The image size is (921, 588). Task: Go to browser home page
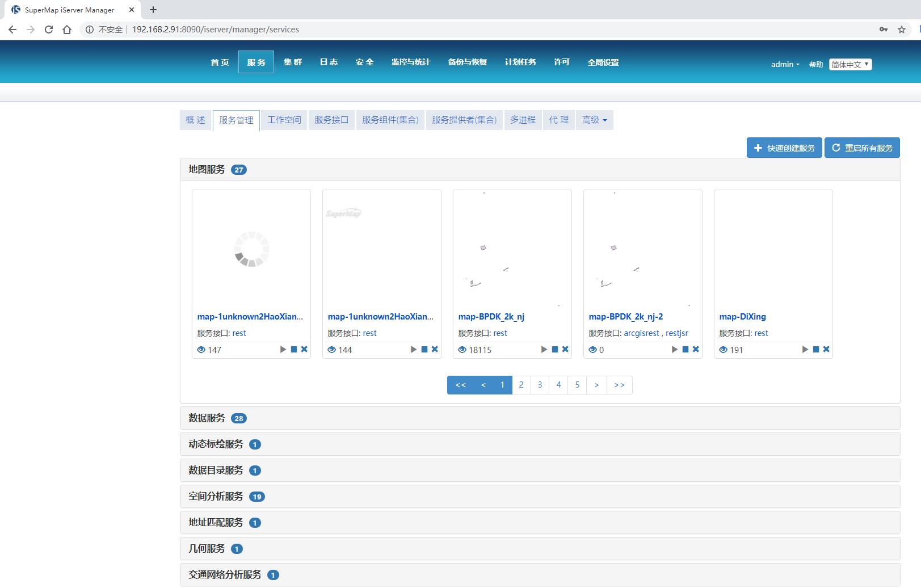coord(67,30)
